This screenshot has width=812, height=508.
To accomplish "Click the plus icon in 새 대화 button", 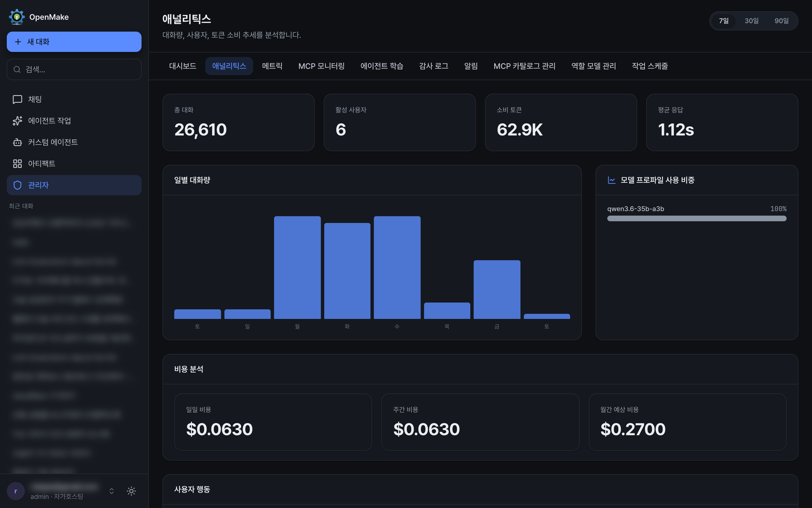I will coord(18,42).
